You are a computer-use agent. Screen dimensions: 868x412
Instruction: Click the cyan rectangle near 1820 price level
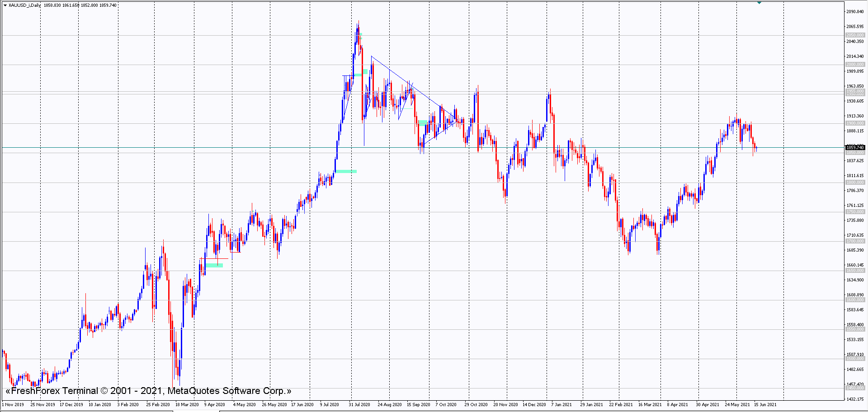(346, 171)
